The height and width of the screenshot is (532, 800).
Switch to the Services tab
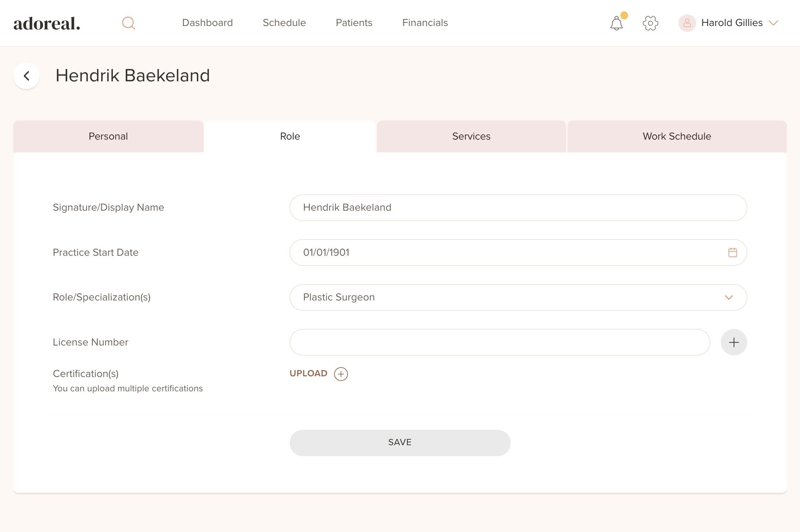click(471, 136)
